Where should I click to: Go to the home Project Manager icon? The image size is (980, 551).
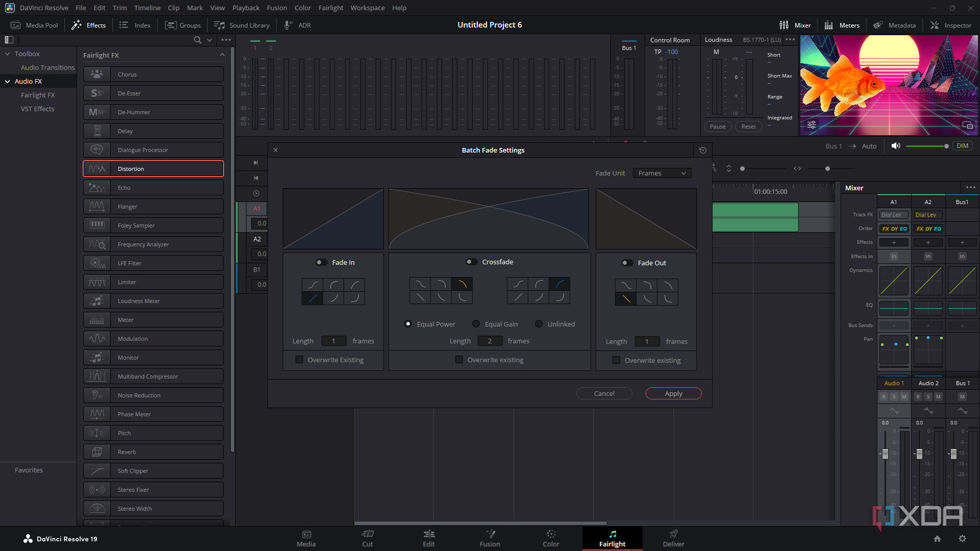coord(937,539)
